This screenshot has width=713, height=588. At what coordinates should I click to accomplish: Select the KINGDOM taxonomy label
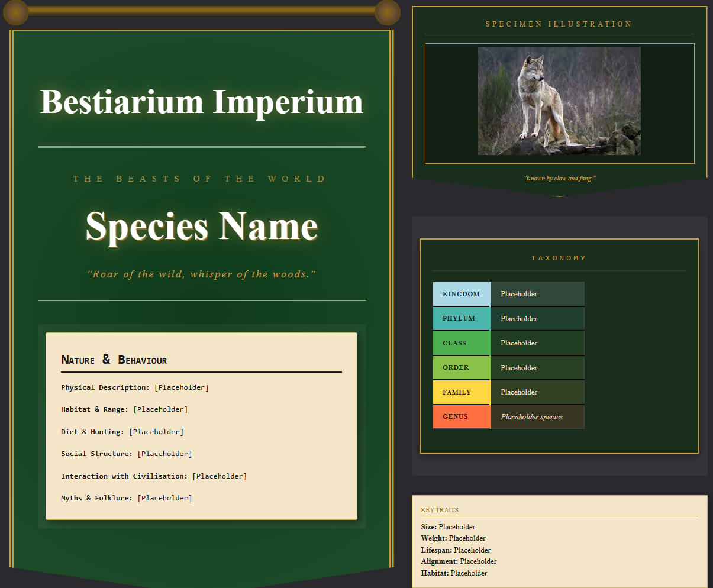click(461, 293)
